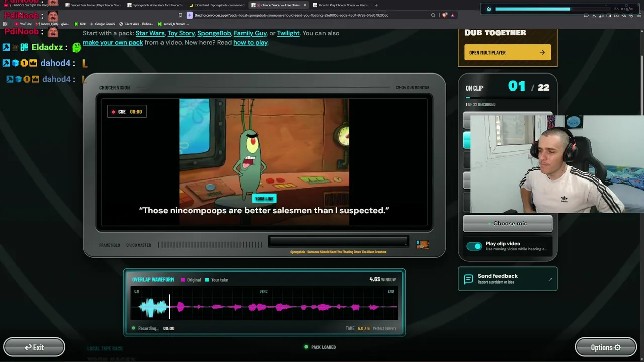Screen dimensions: 644x362
Task: Open the Options menu button
Action: (606, 347)
